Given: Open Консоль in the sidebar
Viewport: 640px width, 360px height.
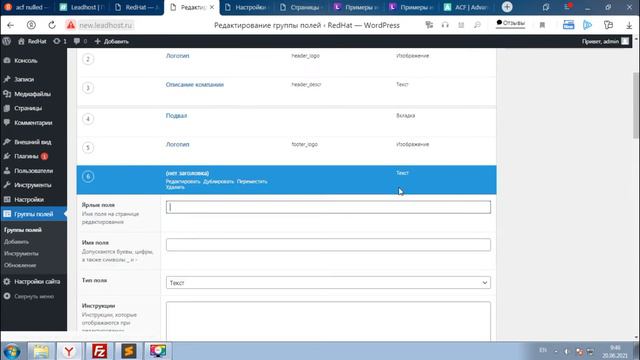Looking at the screenshot, I should click(x=26, y=60).
